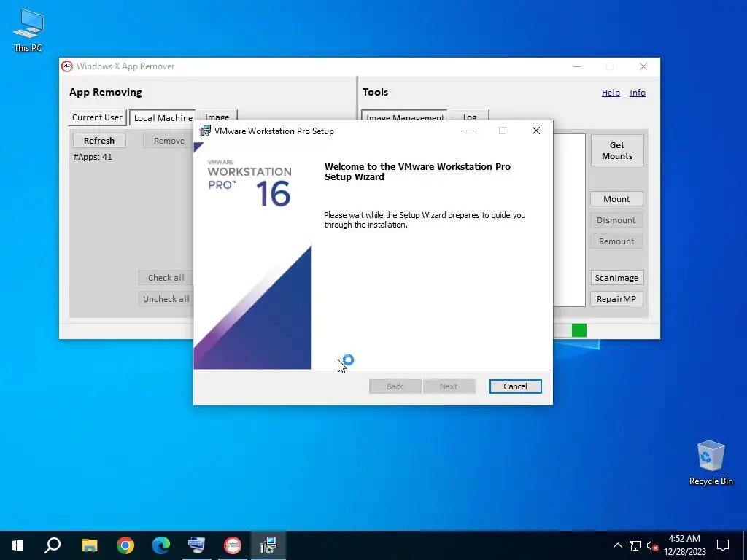
Task: Click the disabled Next button in setup wizard
Action: click(x=449, y=386)
